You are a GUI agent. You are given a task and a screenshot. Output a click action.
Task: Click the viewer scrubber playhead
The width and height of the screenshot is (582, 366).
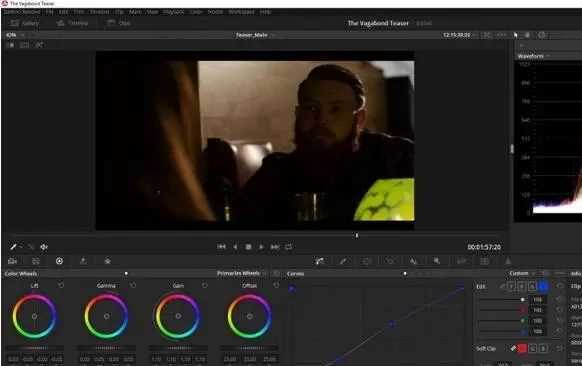tap(357, 235)
